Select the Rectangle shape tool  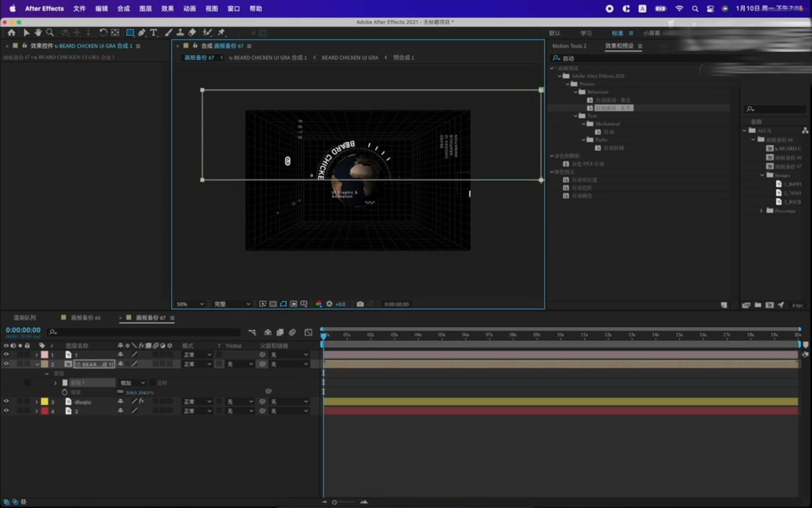130,32
